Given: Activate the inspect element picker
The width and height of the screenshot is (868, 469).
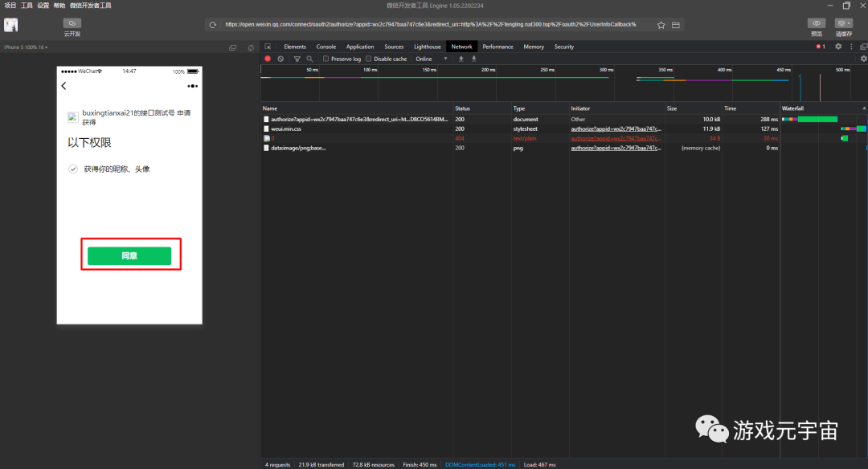Looking at the screenshot, I should [268, 47].
